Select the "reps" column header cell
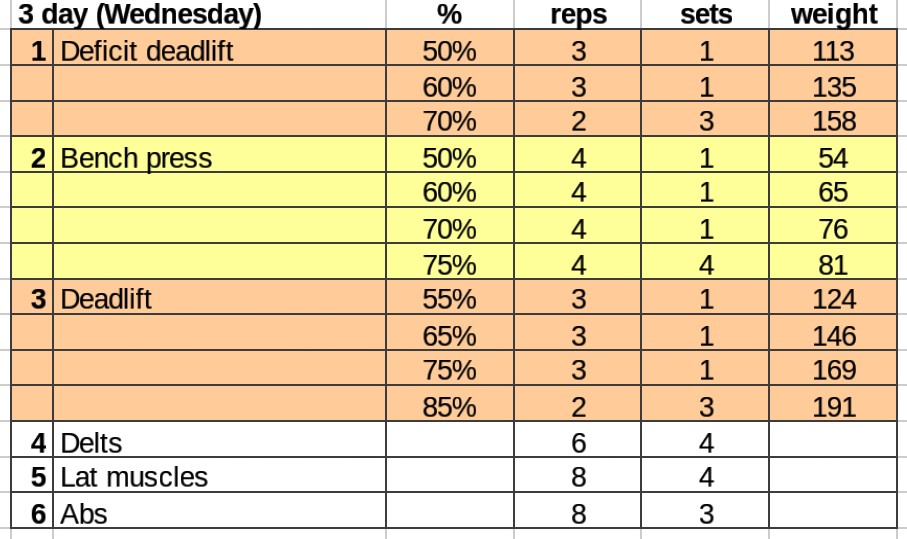Screen dimensions: 907x539 [577, 15]
